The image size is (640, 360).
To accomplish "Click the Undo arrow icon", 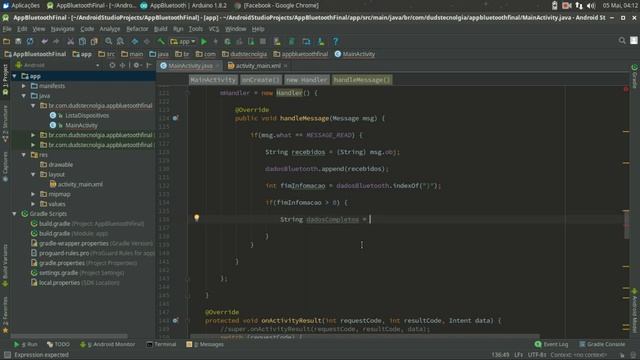I will tap(44, 41).
